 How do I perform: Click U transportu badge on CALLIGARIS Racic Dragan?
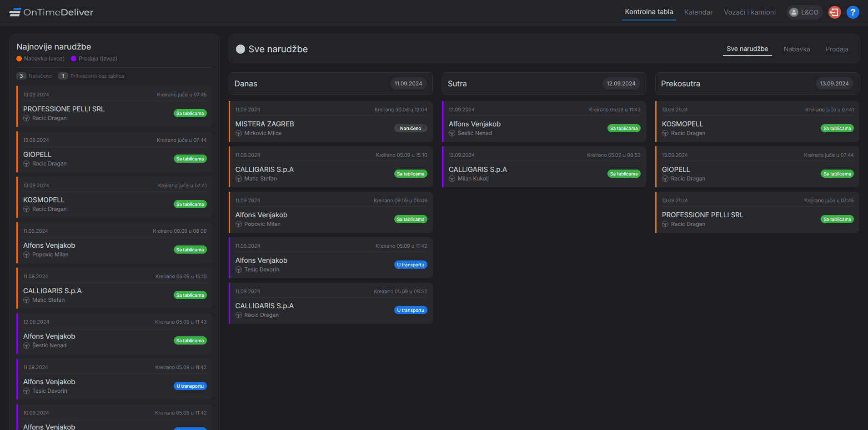click(x=411, y=310)
